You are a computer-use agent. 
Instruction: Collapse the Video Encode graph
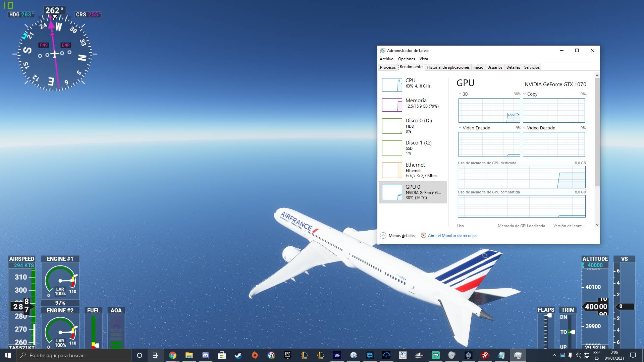460,128
